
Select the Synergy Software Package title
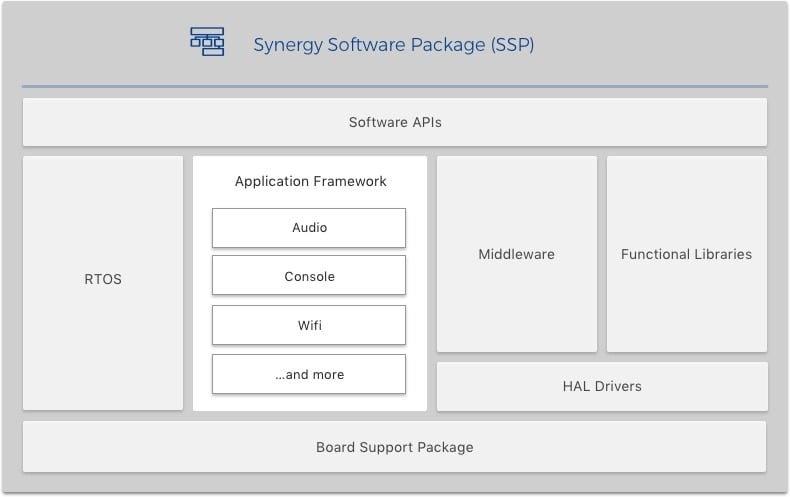tap(393, 45)
